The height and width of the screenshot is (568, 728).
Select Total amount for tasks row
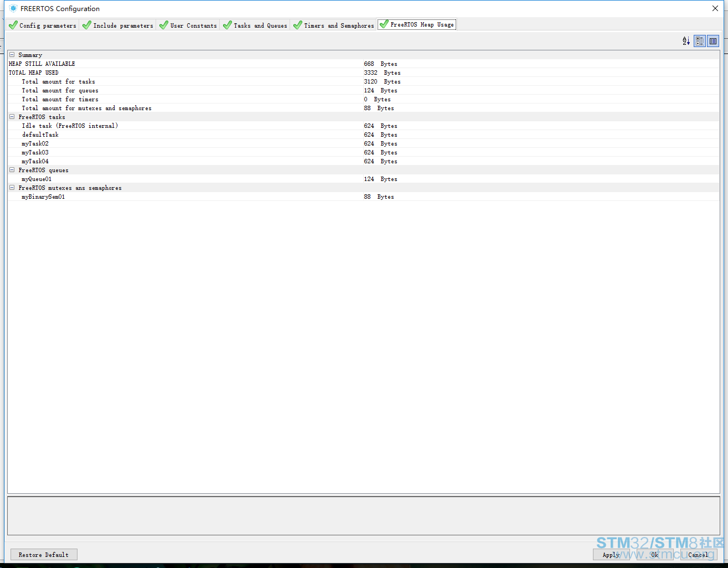(363, 81)
